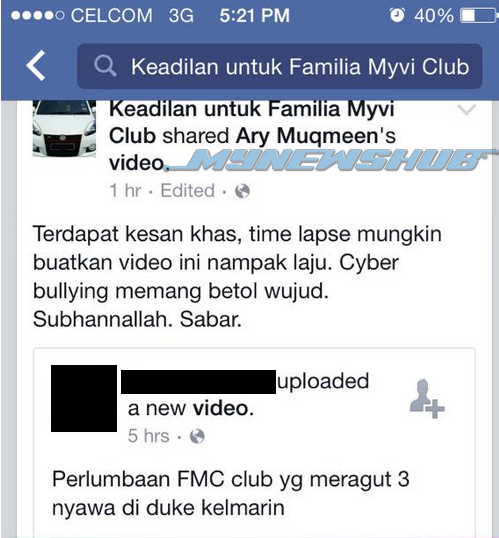
Task: Tap the search magnifier icon
Action: [x=105, y=66]
